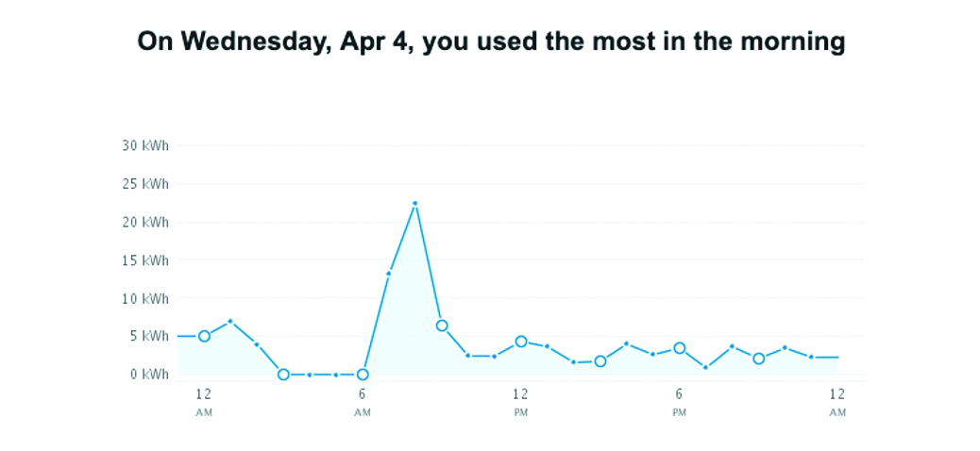Click the 0 kWh axis label
980x451 pixels.
[149, 375]
